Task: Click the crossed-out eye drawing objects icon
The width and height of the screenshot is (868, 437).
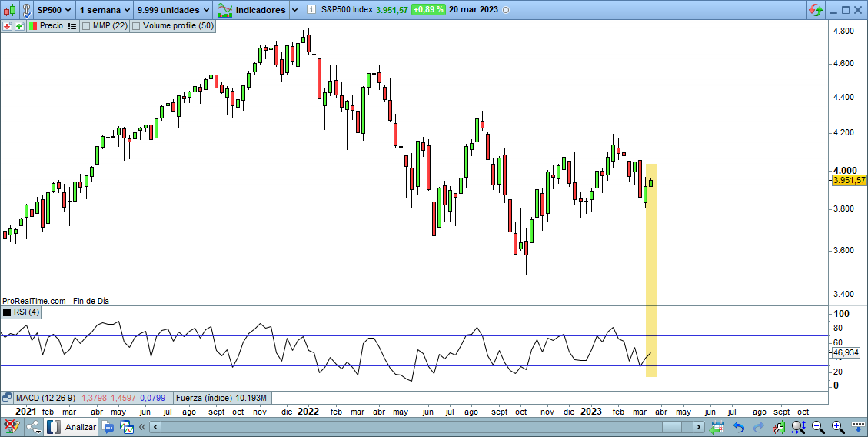Action: pos(11,427)
